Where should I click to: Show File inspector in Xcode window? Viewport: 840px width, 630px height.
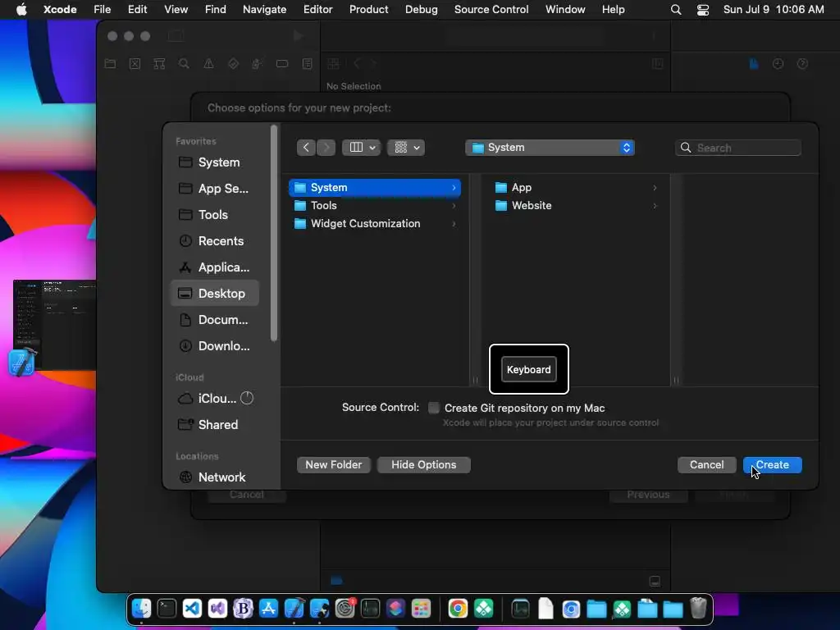tap(754, 64)
